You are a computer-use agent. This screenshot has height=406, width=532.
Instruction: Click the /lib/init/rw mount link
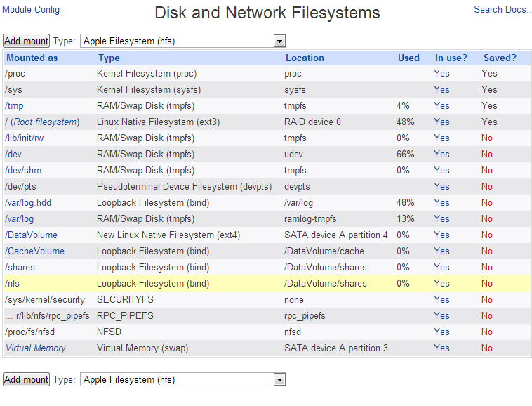pos(24,138)
